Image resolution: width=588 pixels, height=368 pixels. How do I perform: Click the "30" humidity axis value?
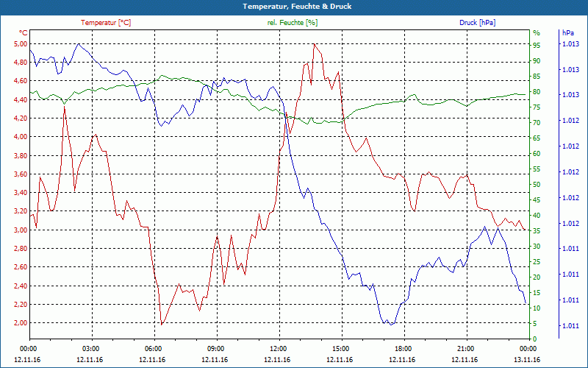tap(537, 247)
